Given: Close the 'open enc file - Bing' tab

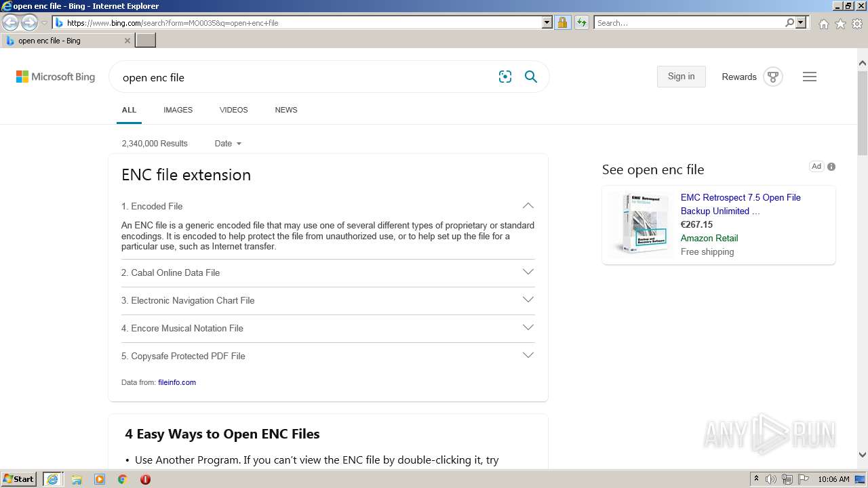Looking at the screenshot, I should 127,41.
